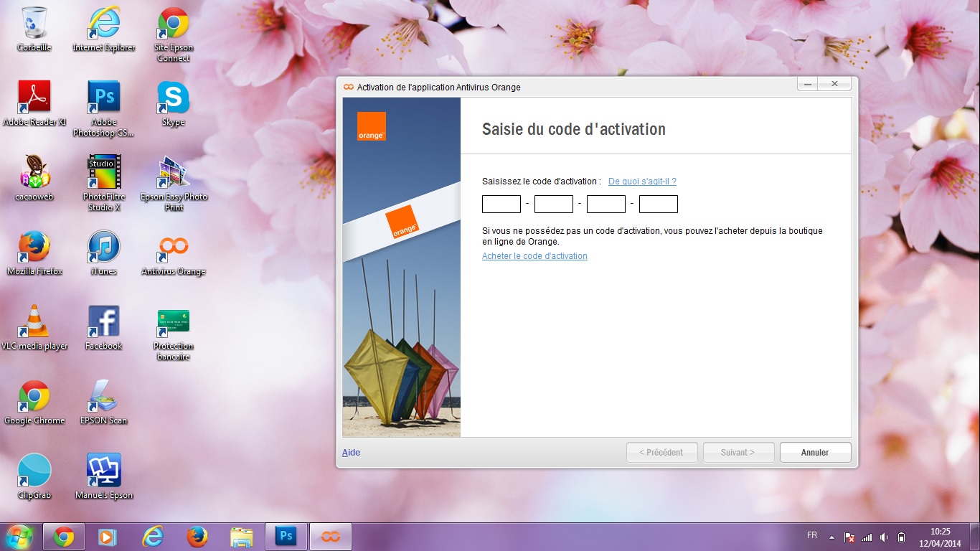
Task: Click the FR language indicator
Action: (812, 535)
